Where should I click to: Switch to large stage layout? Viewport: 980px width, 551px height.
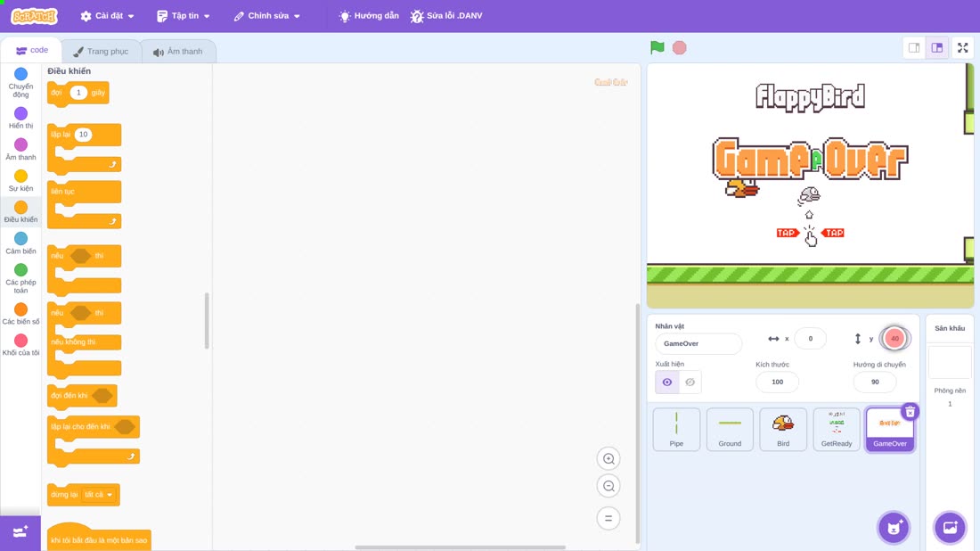(x=937, y=47)
